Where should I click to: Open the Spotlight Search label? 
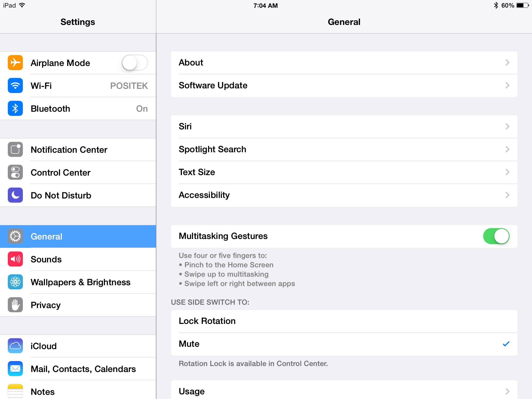(212, 149)
